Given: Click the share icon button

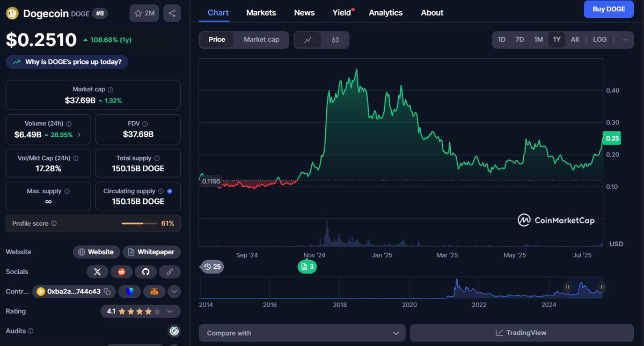Looking at the screenshot, I should 172,13.
